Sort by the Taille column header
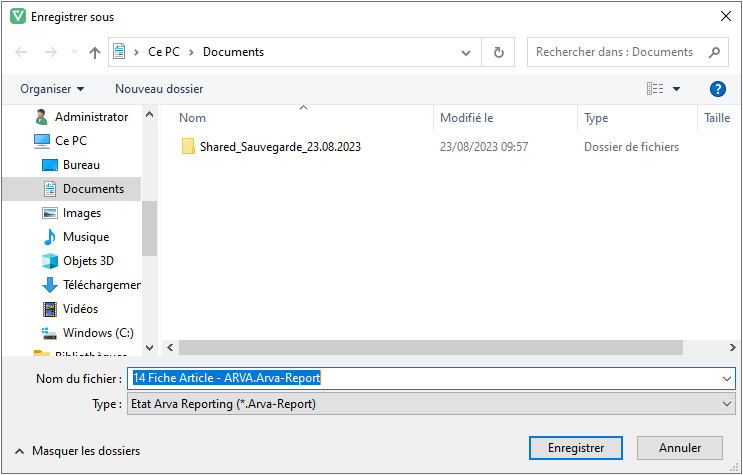743x475 pixels. click(x=717, y=118)
